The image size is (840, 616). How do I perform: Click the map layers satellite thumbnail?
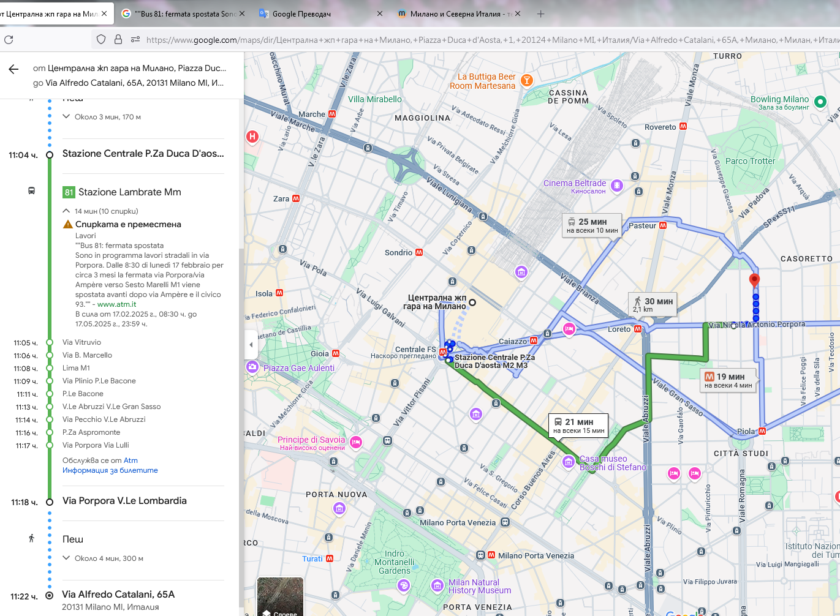coord(280,597)
